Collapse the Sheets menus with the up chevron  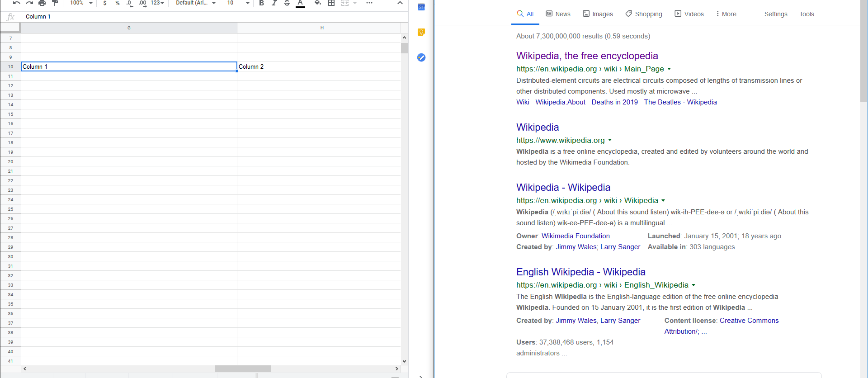(x=400, y=3)
